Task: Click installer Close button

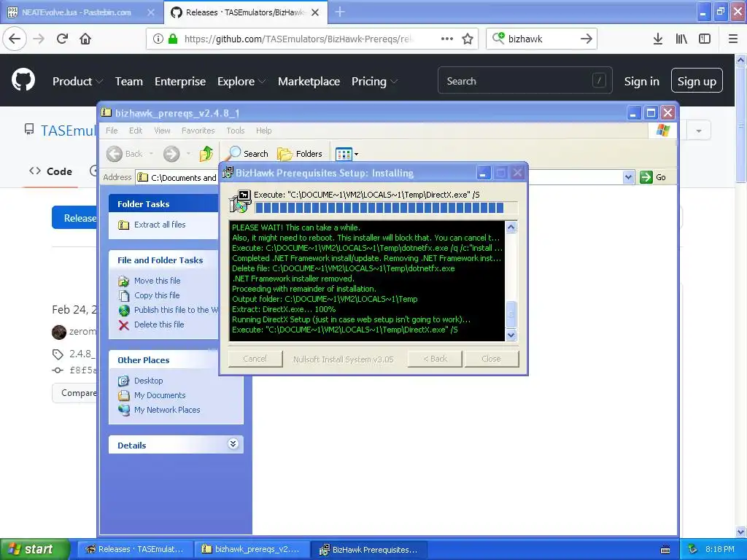Action: 491,359
